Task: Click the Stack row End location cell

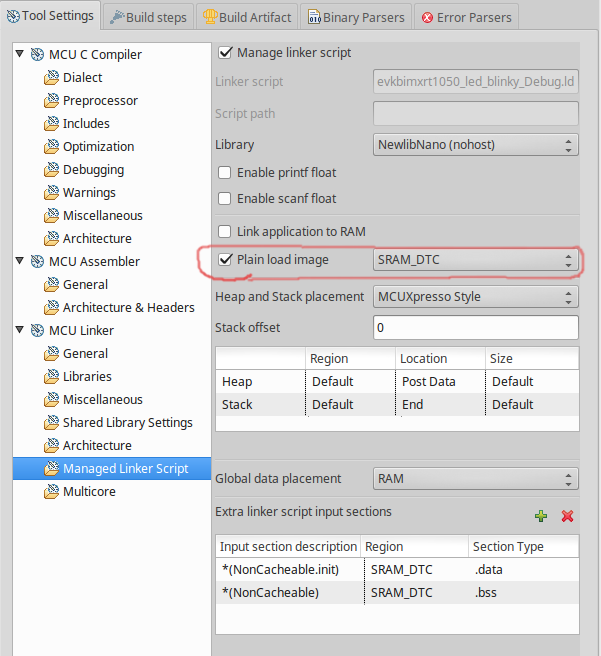Action: [440, 405]
